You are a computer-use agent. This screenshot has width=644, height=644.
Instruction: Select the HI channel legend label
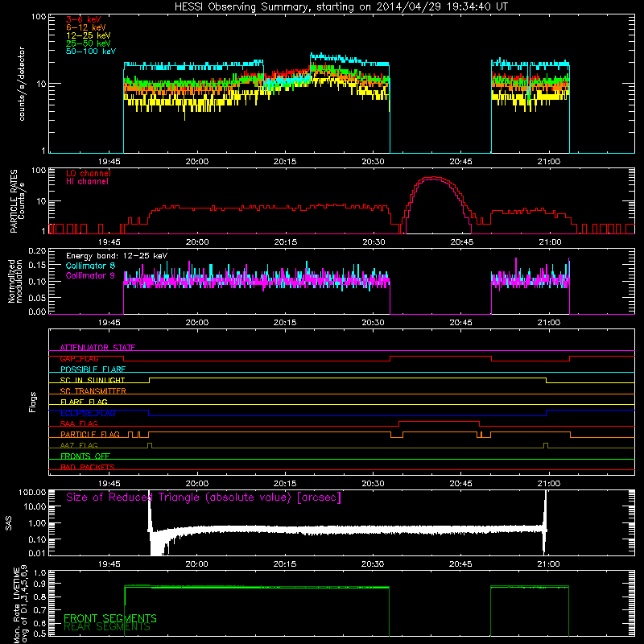pos(87,182)
